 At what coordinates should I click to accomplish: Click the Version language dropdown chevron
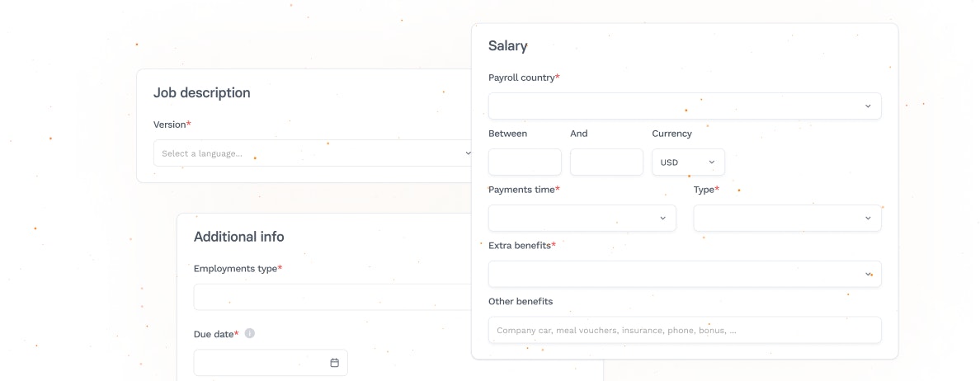(468, 153)
